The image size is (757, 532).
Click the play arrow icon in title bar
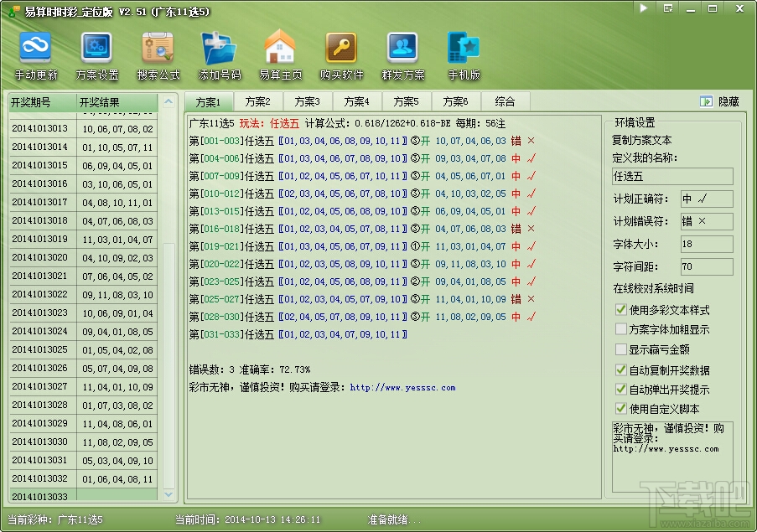[644, 8]
